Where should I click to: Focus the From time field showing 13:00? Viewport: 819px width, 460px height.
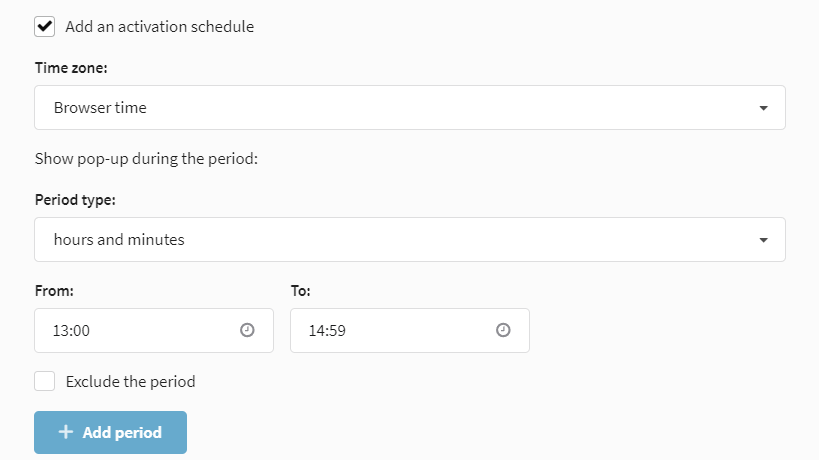pyautogui.click(x=154, y=331)
